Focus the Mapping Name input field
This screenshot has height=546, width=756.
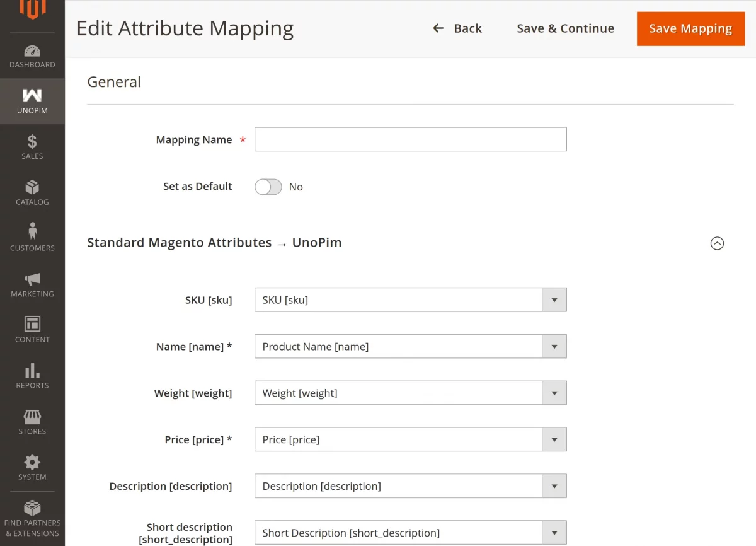411,139
